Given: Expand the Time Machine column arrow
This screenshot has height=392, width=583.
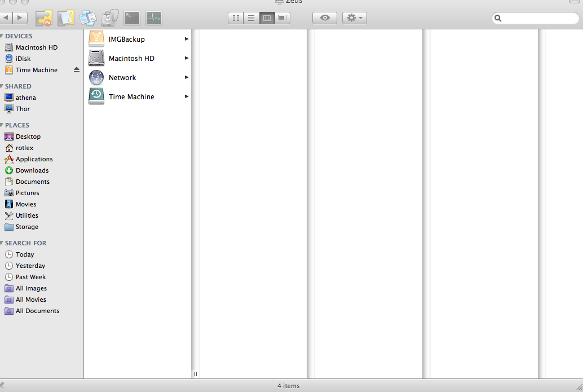Looking at the screenshot, I should [x=187, y=96].
